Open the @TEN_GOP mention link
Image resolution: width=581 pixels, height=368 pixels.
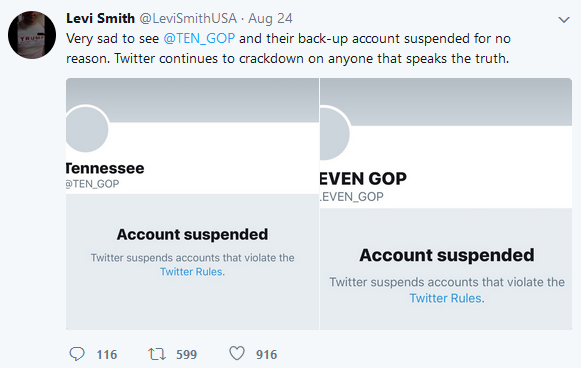(199, 39)
